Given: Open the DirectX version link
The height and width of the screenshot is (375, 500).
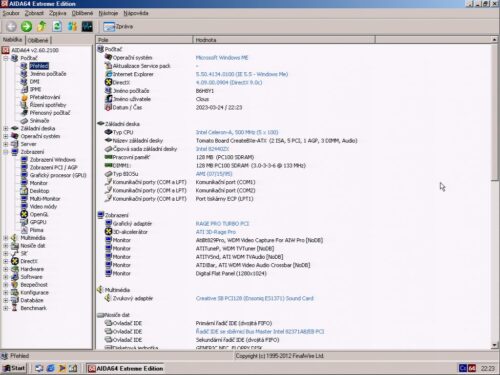Looking at the screenshot, I should point(229,82).
